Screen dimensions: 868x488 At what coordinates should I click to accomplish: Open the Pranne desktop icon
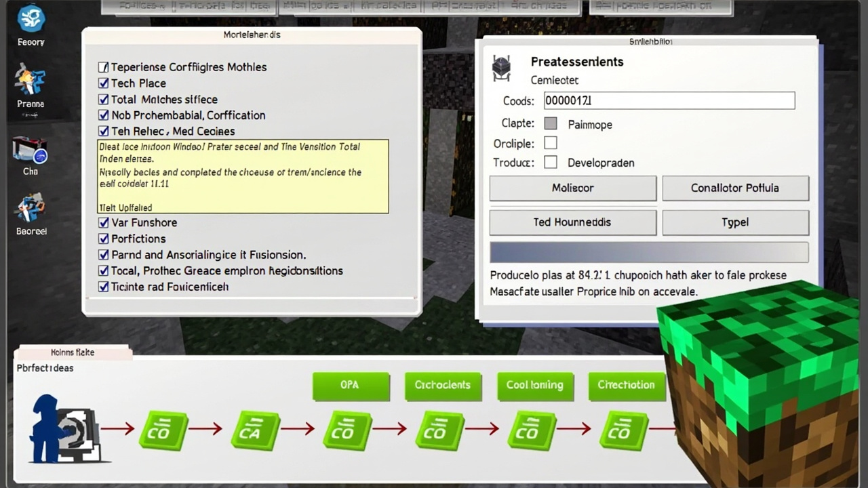point(31,81)
